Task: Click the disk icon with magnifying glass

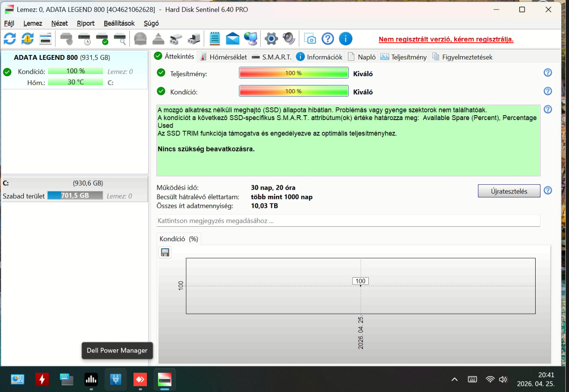Action: (x=120, y=39)
